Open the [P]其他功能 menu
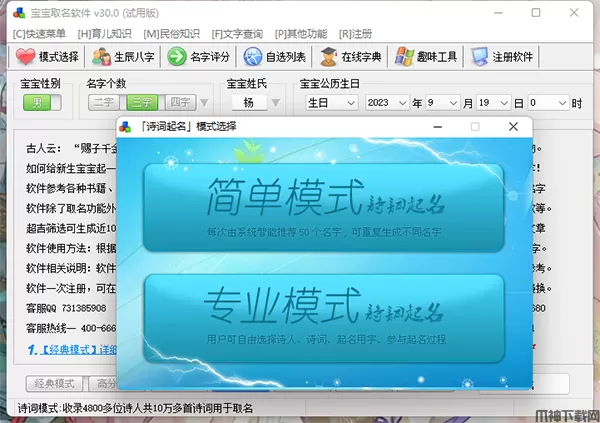This screenshot has height=423, width=600. (x=301, y=34)
